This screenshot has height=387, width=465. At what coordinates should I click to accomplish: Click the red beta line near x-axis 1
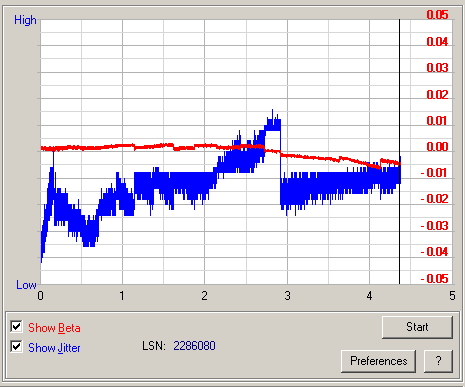pos(122,146)
